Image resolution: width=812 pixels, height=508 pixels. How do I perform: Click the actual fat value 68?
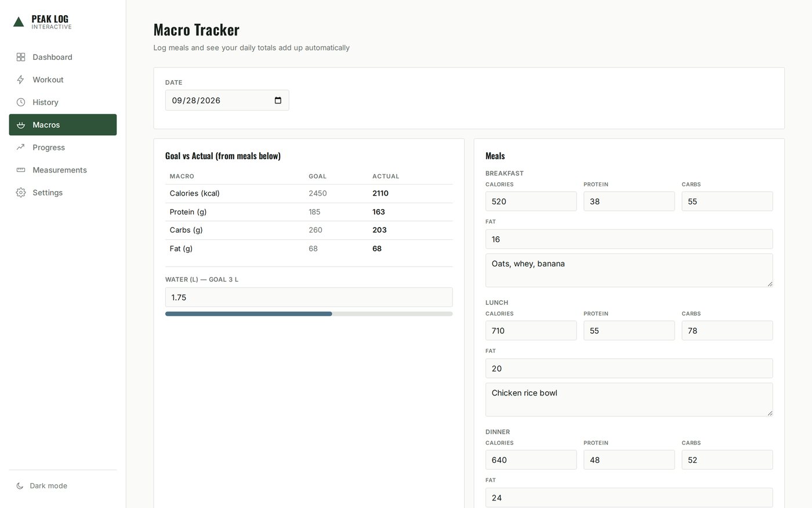(x=377, y=248)
